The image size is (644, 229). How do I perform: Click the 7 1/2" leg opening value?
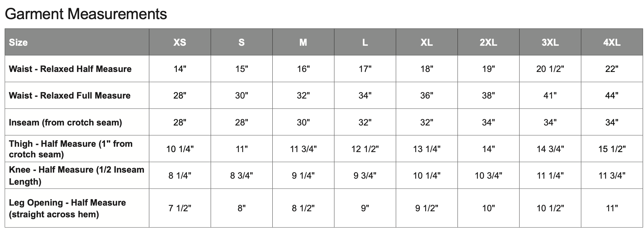coord(180,208)
